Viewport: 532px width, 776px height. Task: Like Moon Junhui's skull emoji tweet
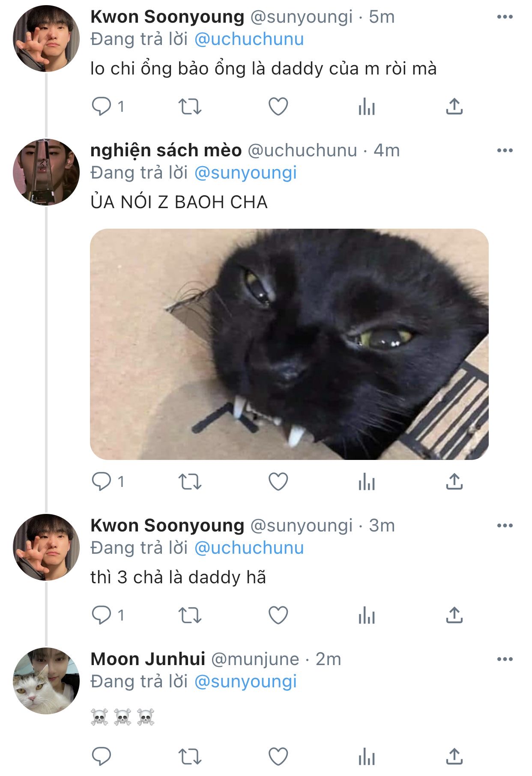pyautogui.click(x=278, y=756)
